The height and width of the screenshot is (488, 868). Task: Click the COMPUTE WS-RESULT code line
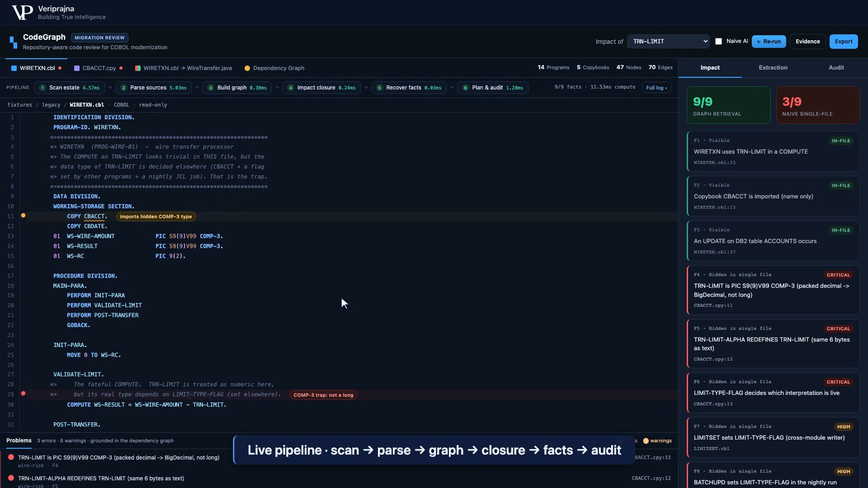click(146, 405)
